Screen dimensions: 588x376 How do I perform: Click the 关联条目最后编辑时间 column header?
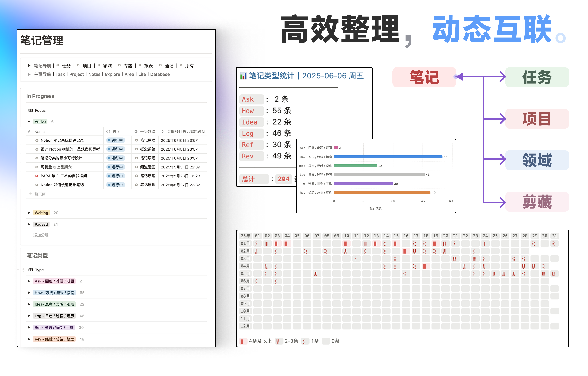(x=183, y=132)
